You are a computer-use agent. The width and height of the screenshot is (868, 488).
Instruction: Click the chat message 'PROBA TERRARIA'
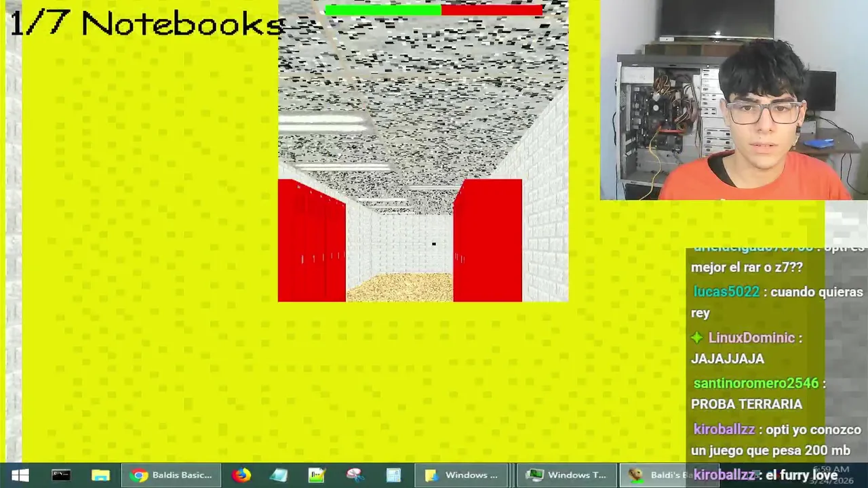coord(746,404)
